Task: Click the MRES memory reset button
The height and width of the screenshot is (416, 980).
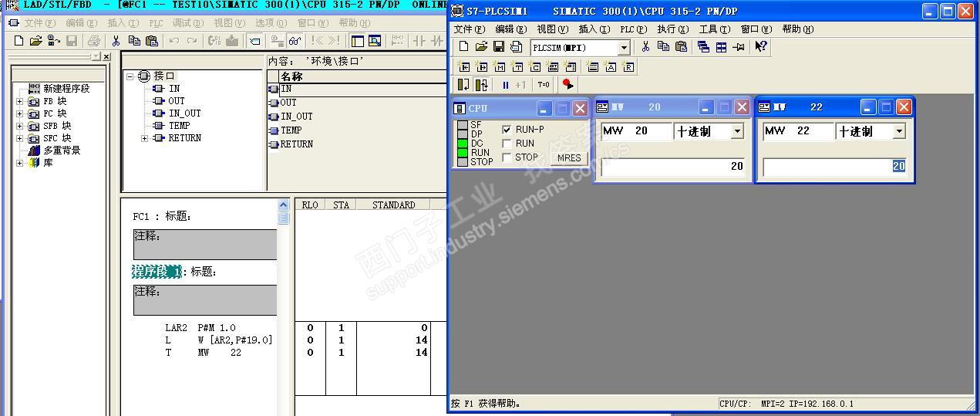Action: (x=569, y=157)
